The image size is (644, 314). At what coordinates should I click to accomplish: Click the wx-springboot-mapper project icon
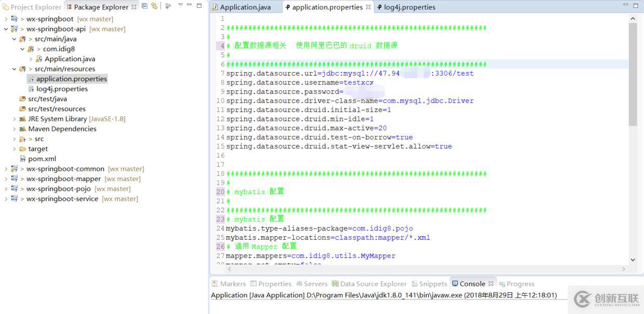(14, 179)
